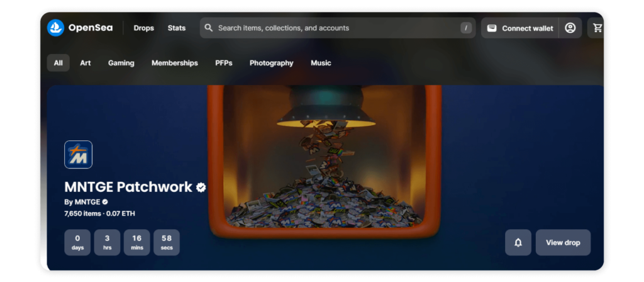644x282 pixels.
Task: Open the shopping cart icon
Action: click(597, 28)
